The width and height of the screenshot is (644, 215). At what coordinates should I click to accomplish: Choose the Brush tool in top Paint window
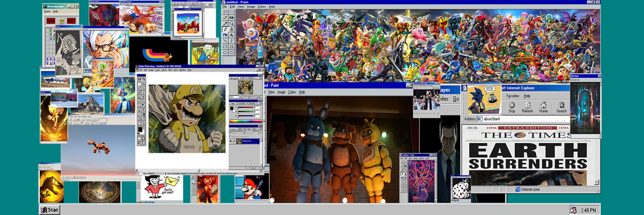[231, 29]
